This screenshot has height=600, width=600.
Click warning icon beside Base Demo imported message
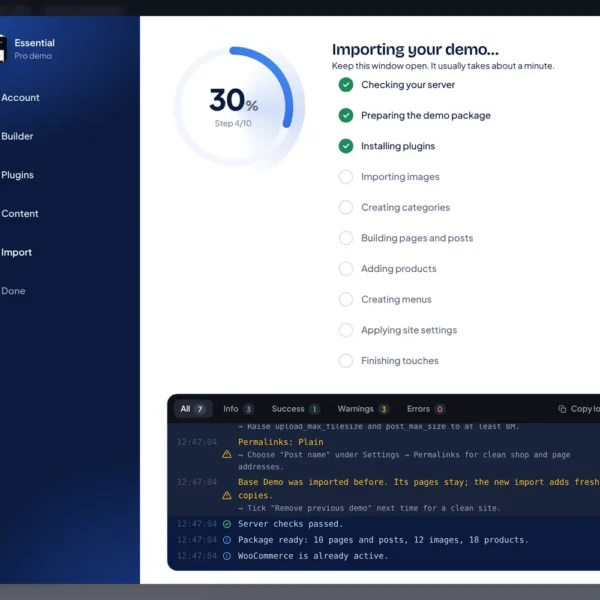click(227, 496)
